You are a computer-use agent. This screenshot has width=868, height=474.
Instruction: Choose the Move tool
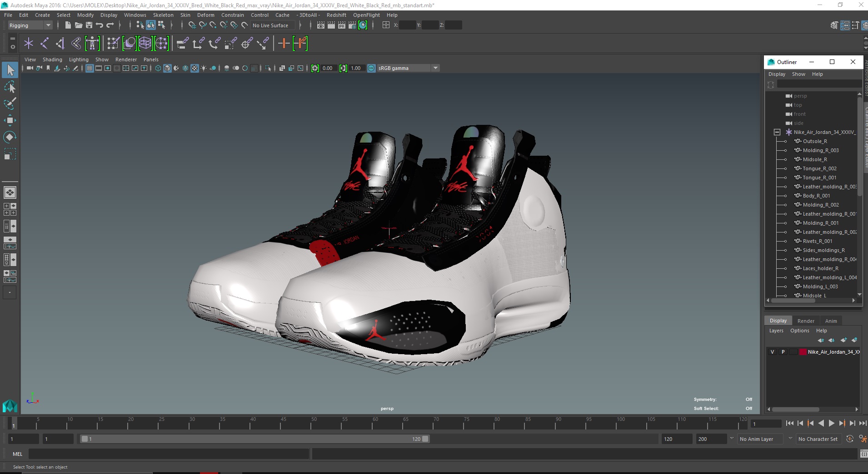(10, 120)
